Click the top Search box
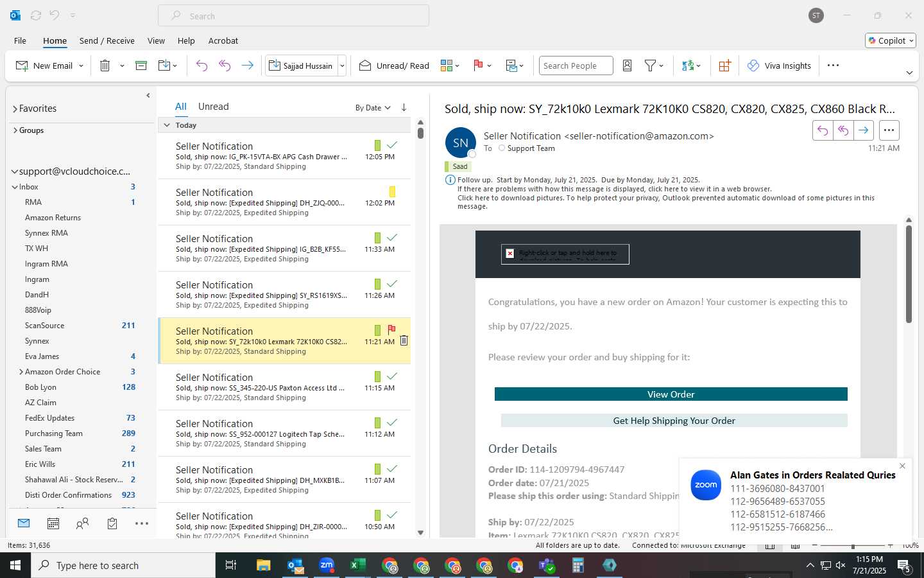The width and height of the screenshot is (924, 578). (293, 15)
